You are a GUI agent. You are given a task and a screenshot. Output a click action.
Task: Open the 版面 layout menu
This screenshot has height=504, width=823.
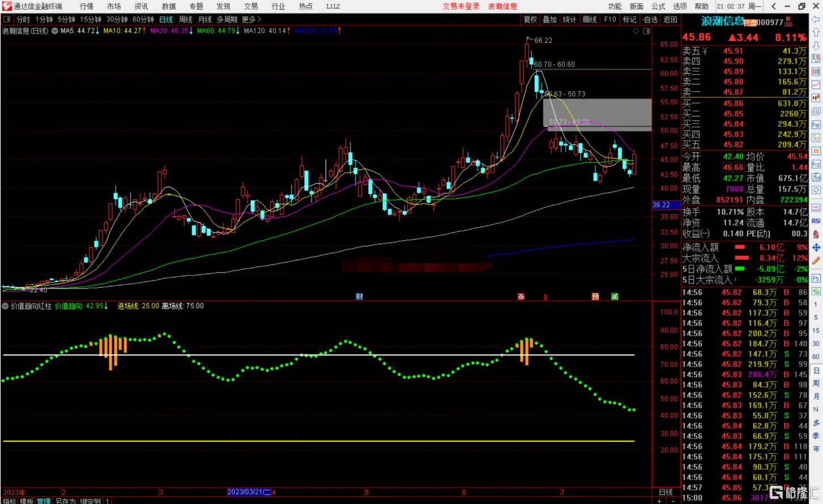pos(636,6)
